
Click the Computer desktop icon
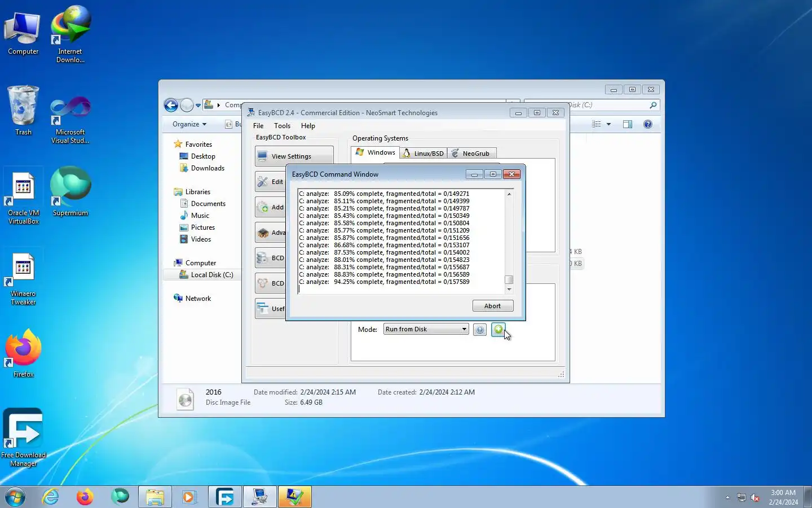[23, 33]
